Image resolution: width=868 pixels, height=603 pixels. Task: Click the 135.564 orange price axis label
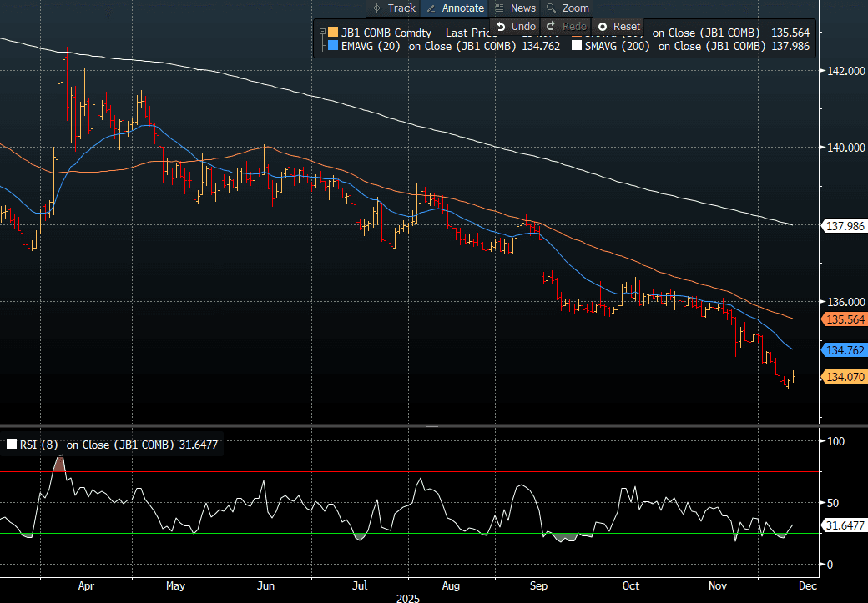[x=843, y=319]
